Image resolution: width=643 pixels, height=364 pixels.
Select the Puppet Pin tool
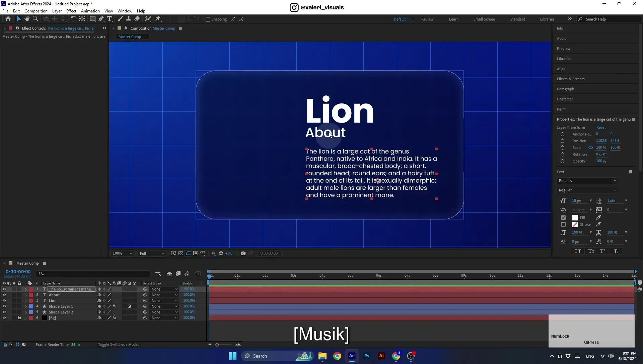[158, 19]
